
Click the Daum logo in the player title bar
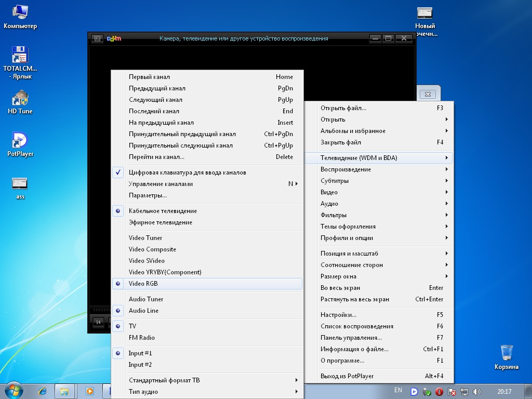(x=114, y=38)
